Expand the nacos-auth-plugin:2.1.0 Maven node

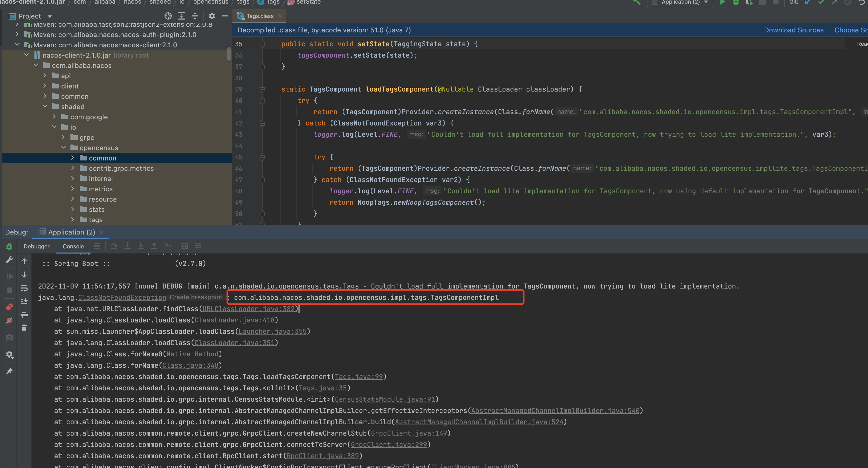tap(17, 34)
